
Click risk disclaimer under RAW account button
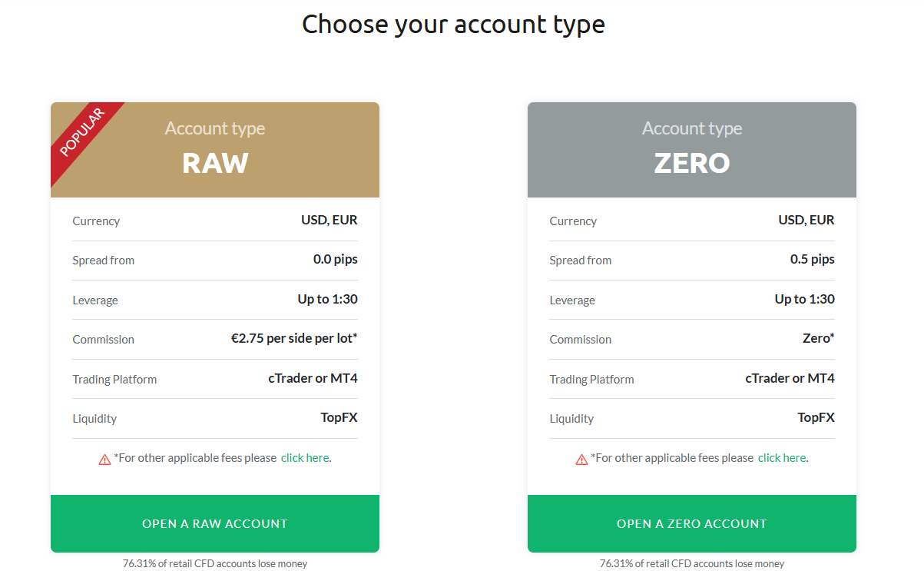pos(215,563)
